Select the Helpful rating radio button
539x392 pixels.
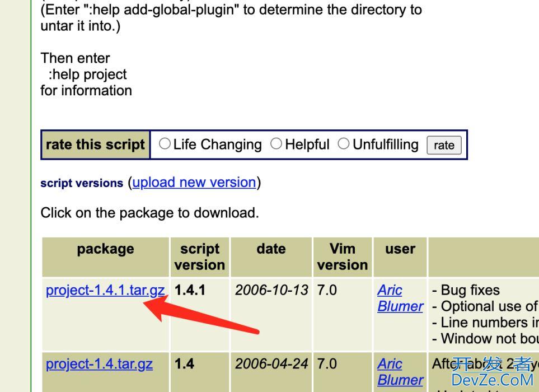276,144
